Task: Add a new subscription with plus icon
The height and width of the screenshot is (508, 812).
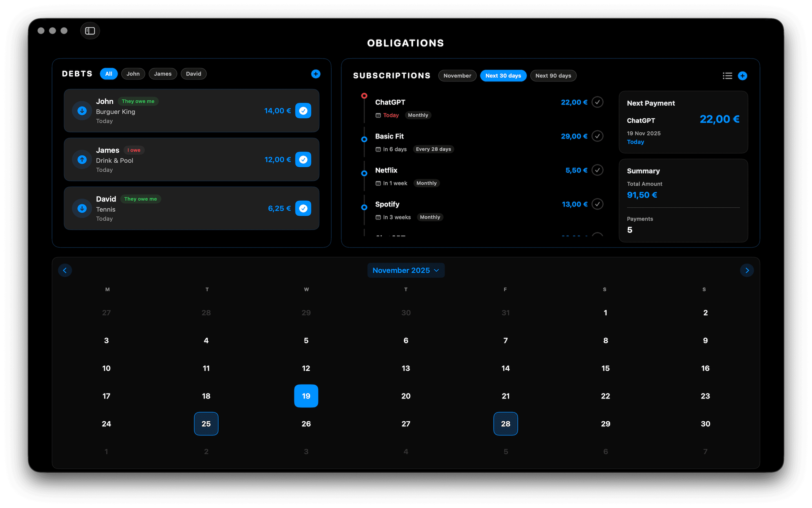Action: point(742,76)
